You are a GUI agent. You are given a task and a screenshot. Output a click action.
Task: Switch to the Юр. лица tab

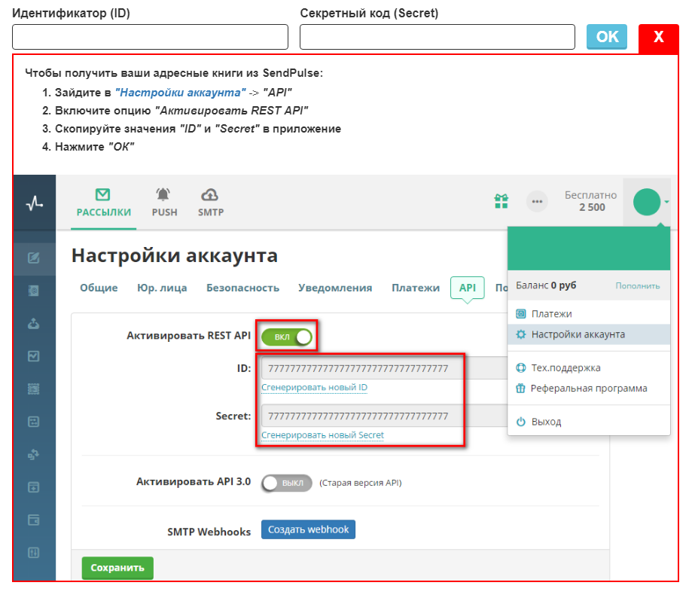coord(162,288)
